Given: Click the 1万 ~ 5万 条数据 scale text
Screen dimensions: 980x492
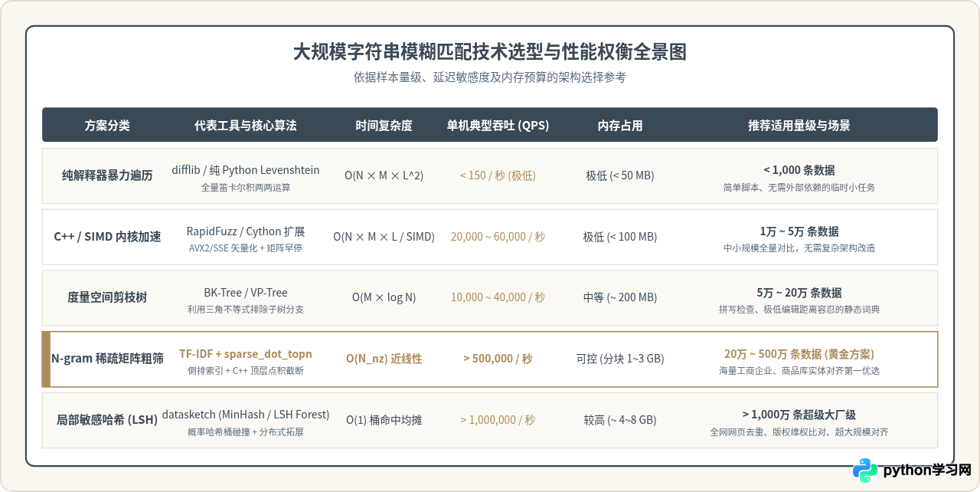Looking at the screenshot, I should [x=799, y=231].
